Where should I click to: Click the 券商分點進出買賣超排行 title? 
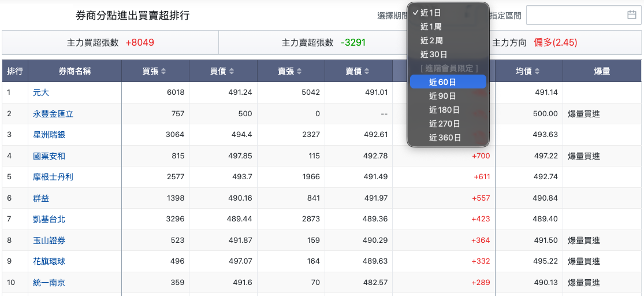pos(133,16)
